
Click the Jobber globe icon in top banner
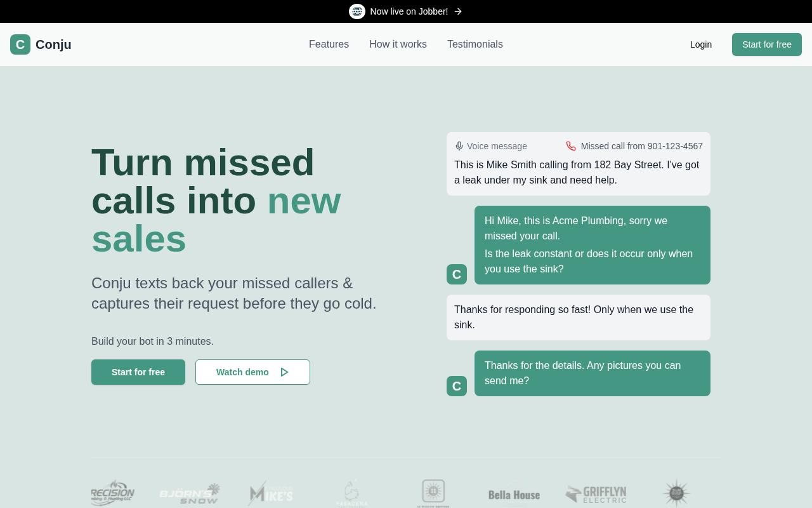point(357,11)
